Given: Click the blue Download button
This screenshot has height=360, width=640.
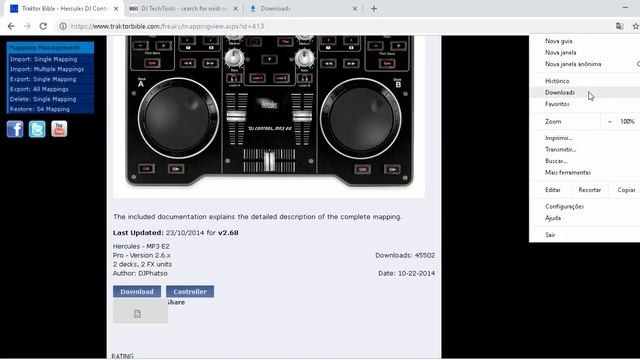Looking at the screenshot, I should click(x=137, y=291).
